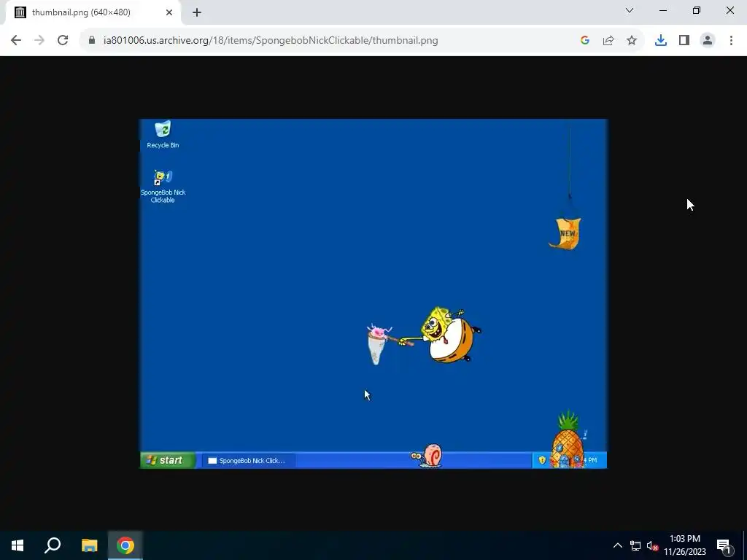This screenshot has width=747, height=560.
Task: Select the thumbnail.png tab
Action: coord(94,12)
